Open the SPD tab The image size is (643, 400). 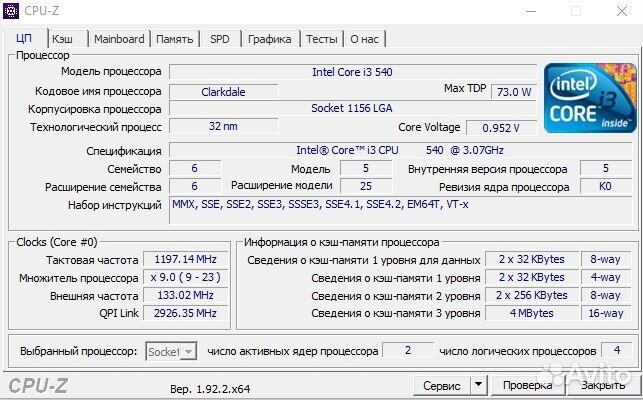tap(220, 39)
